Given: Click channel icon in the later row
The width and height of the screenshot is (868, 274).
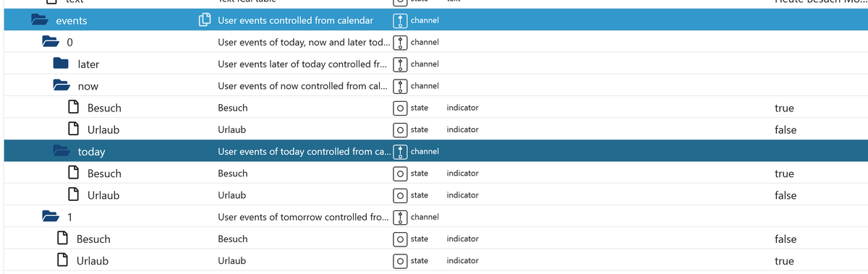Looking at the screenshot, I should (400, 64).
